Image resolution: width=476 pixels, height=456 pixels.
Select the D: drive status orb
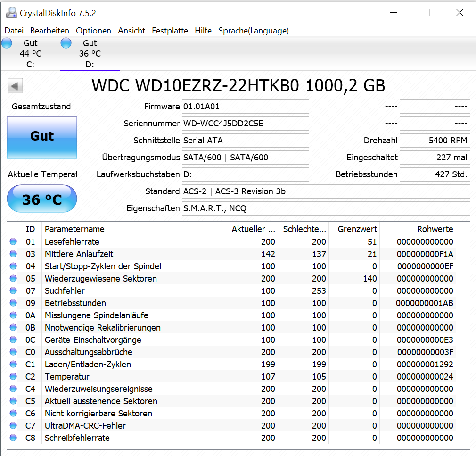coord(66,43)
